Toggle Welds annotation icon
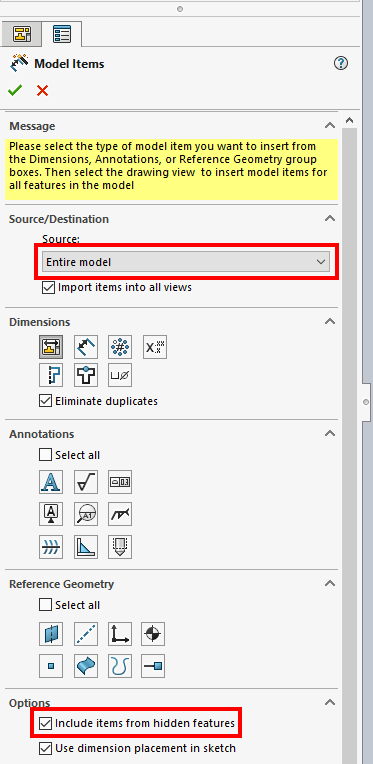This screenshot has height=764, width=373. 120,514
